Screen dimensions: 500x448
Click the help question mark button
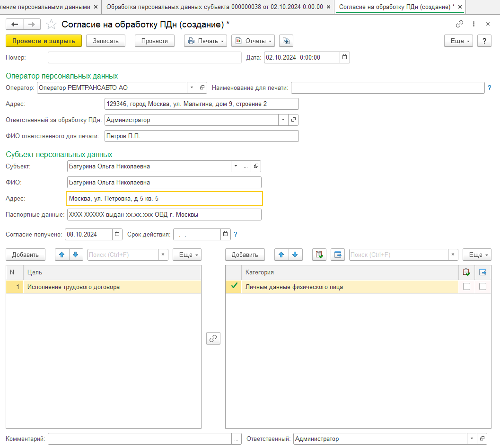pyautogui.click(x=484, y=41)
